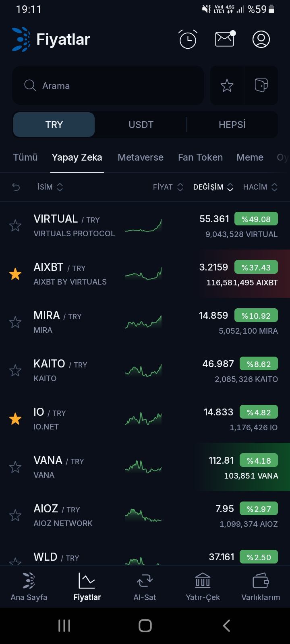Show favorites with the star filter icon
This screenshot has height=644, width=290.
click(x=227, y=85)
